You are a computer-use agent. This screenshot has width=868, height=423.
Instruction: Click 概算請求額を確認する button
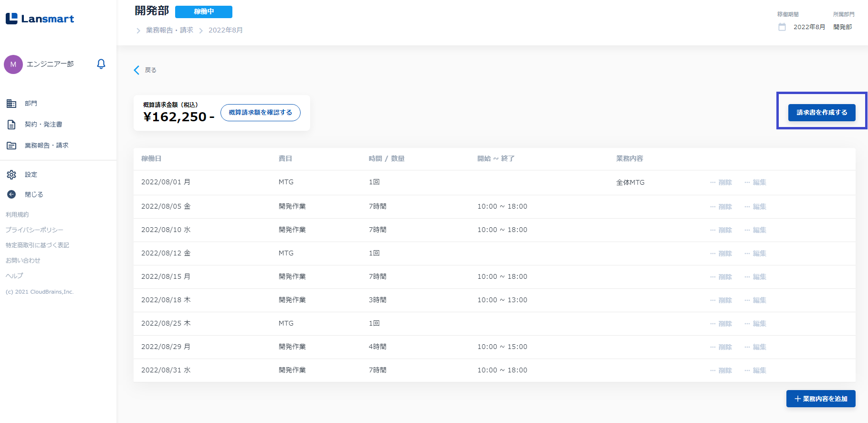point(260,113)
